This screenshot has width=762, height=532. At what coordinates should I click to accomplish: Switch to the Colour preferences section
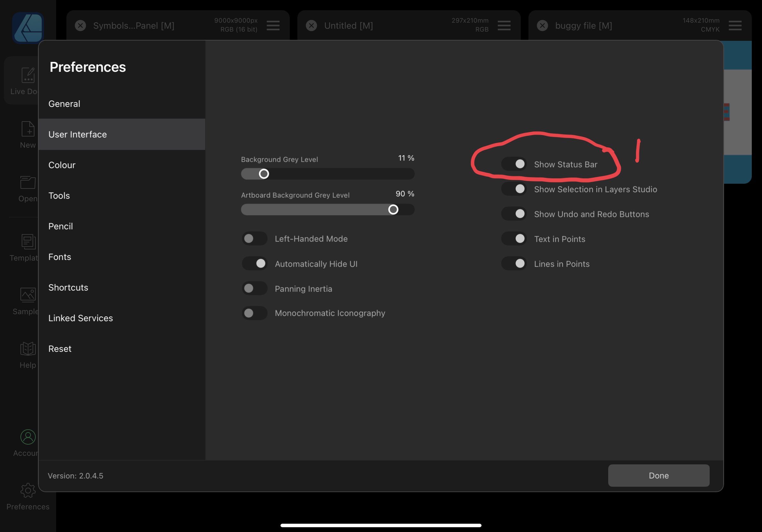tap(62, 165)
